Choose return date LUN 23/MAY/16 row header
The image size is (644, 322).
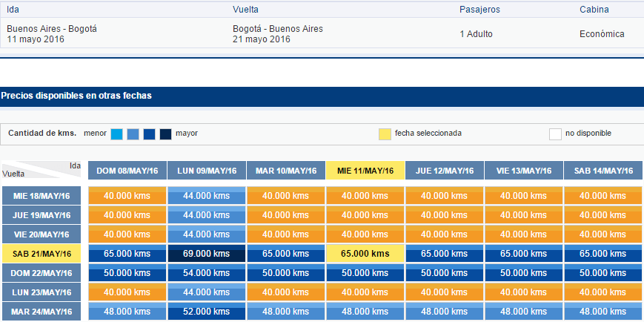click(x=42, y=292)
